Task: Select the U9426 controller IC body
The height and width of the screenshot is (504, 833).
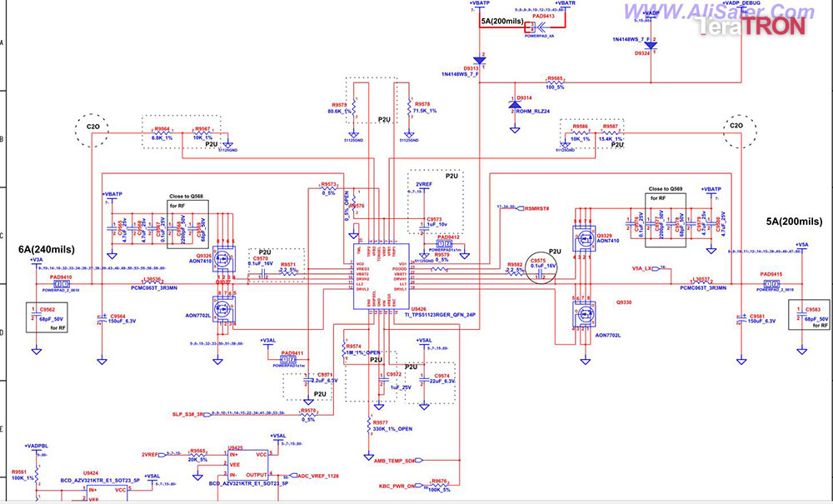Action: [382, 277]
